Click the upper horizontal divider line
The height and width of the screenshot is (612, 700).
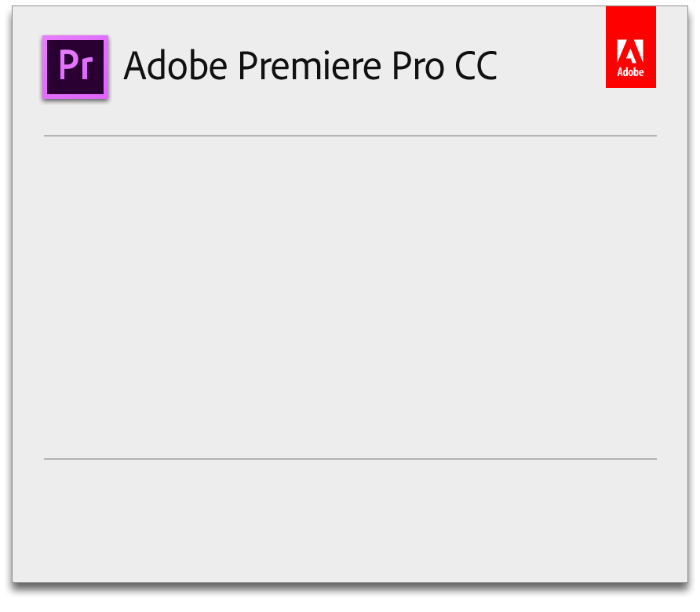click(350, 136)
